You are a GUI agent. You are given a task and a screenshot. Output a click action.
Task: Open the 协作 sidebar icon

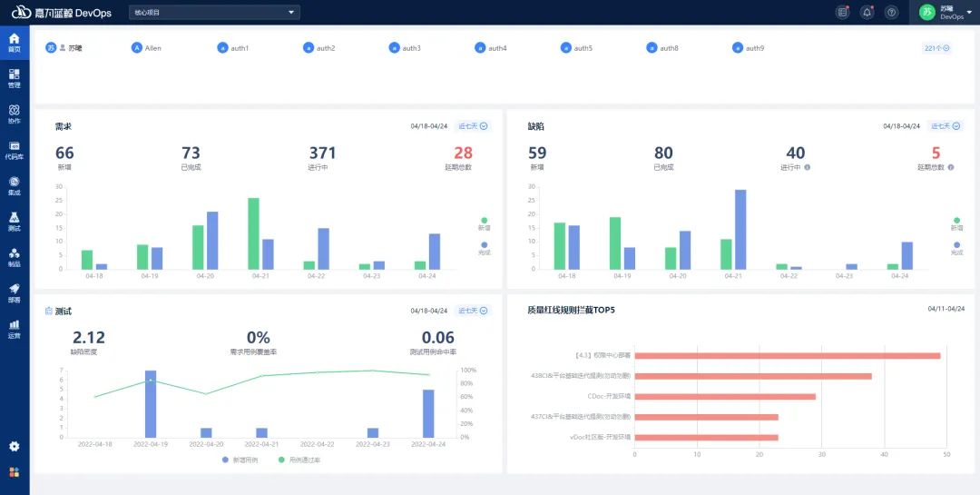click(x=15, y=114)
